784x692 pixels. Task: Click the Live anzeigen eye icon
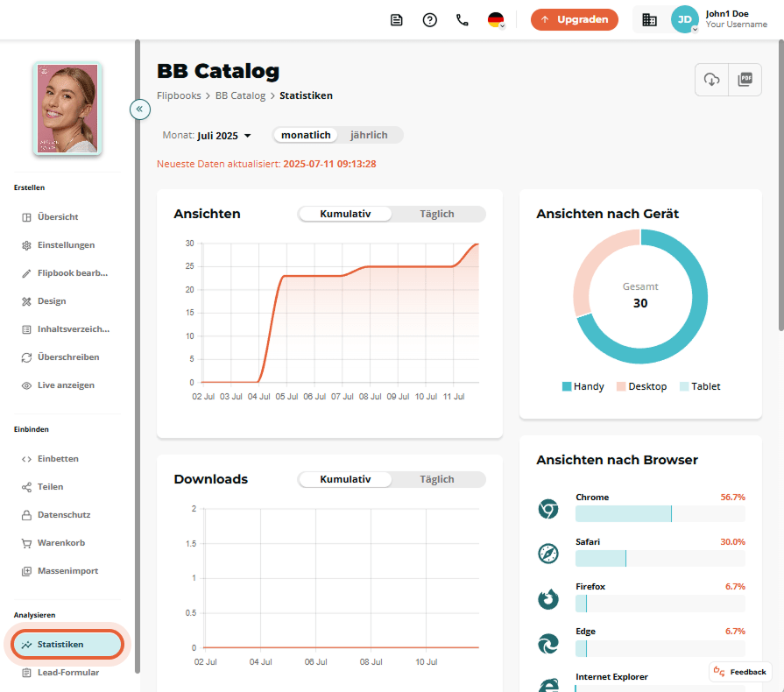26,385
